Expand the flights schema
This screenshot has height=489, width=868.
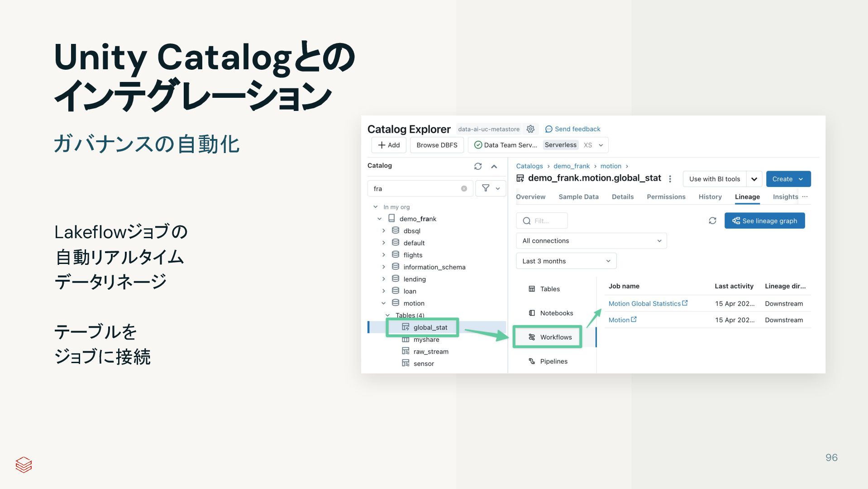(x=384, y=255)
